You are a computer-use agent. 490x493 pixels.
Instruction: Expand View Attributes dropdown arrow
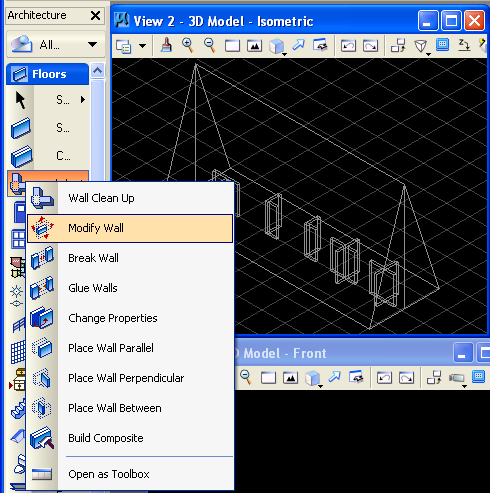click(143, 46)
